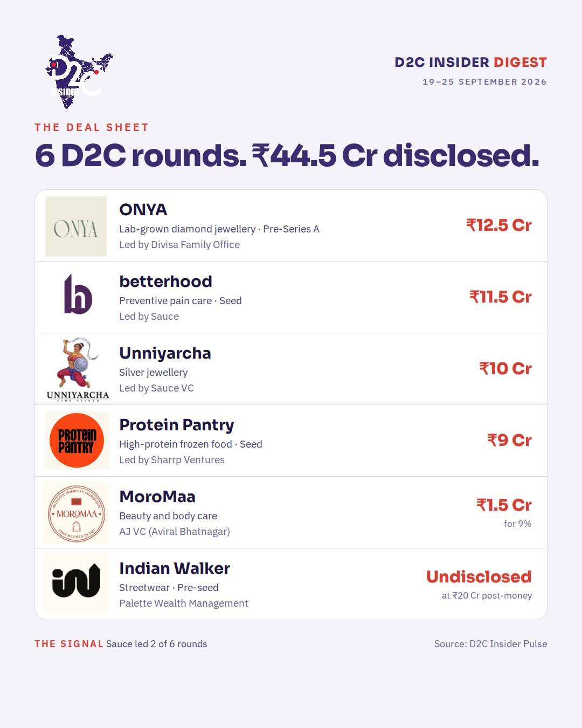The image size is (582, 728).
Task: Click the betterhood purple b logo
Action: (x=78, y=294)
